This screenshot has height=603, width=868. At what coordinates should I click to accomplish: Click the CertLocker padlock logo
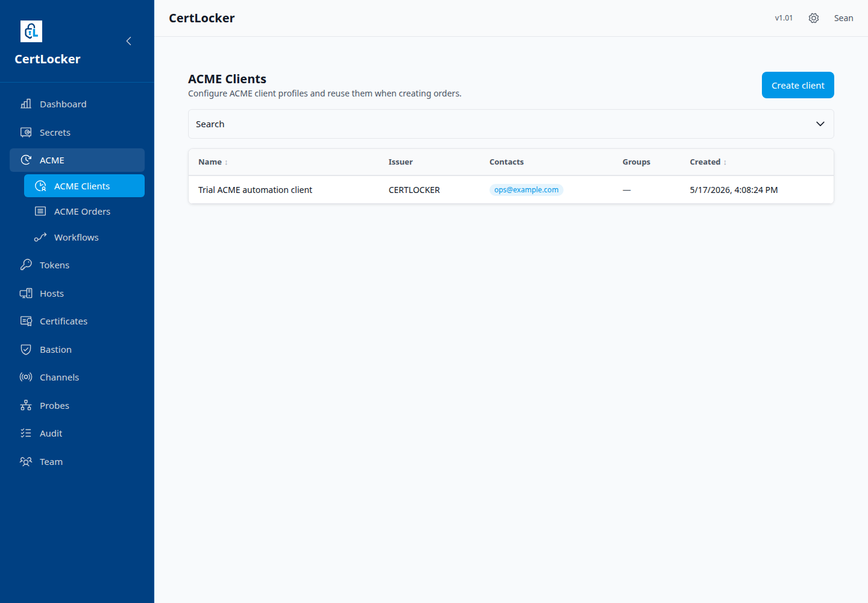click(x=31, y=31)
